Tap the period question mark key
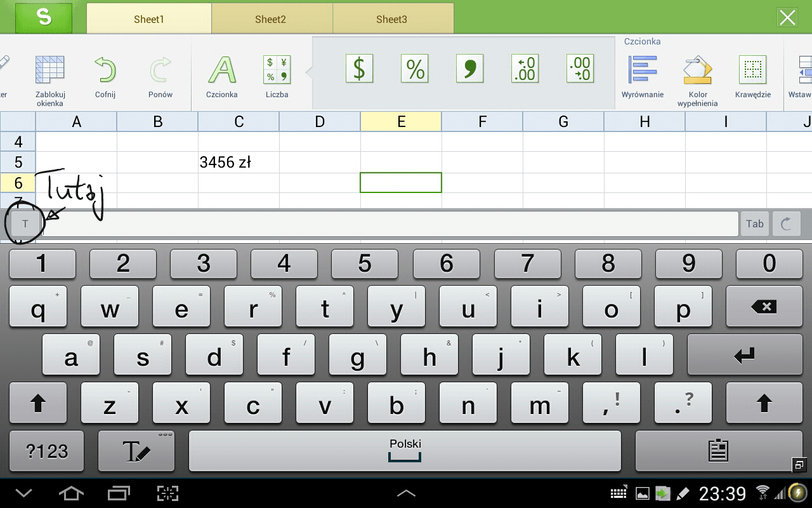Image resolution: width=812 pixels, height=508 pixels. (x=683, y=403)
